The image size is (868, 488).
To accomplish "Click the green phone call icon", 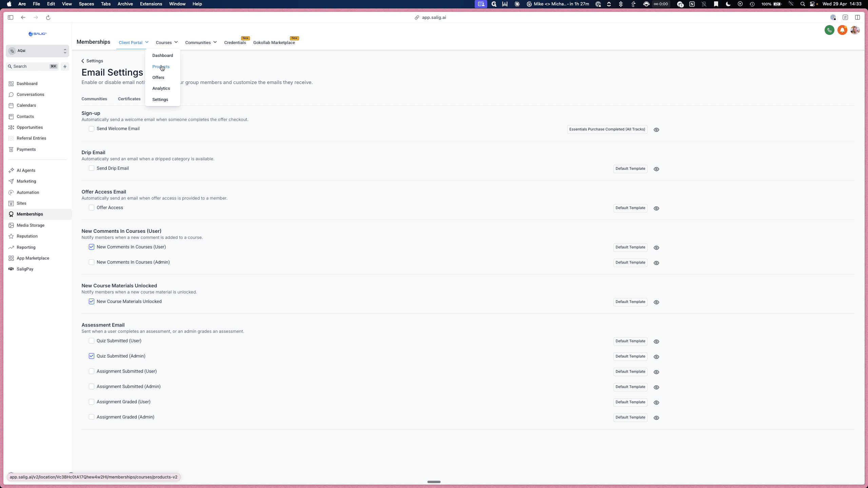I will [829, 30].
